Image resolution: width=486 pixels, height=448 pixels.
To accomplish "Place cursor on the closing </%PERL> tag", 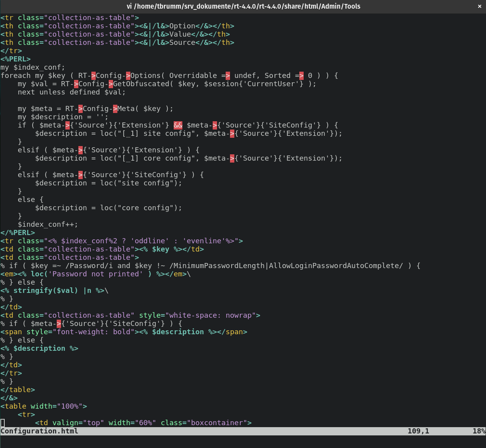I will pos(18,233).
